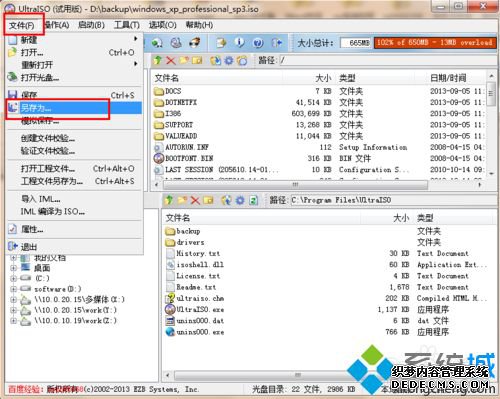Image resolution: width=500 pixels, height=399 pixels.
Task: Go up one level in ISO pane
Action: (x=157, y=60)
